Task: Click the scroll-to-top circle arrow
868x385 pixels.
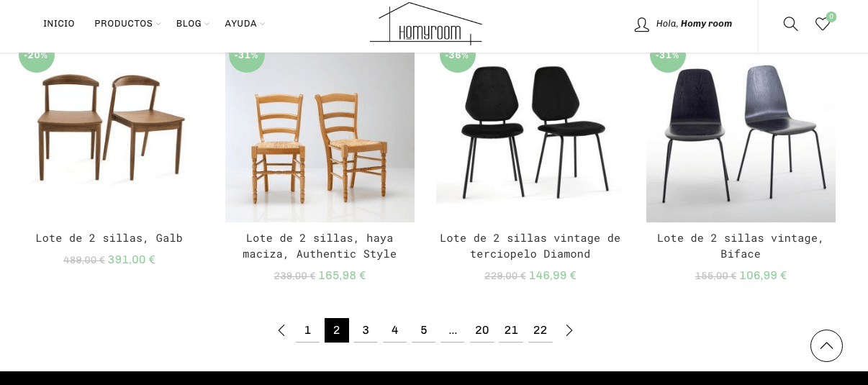Action: click(x=826, y=345)
